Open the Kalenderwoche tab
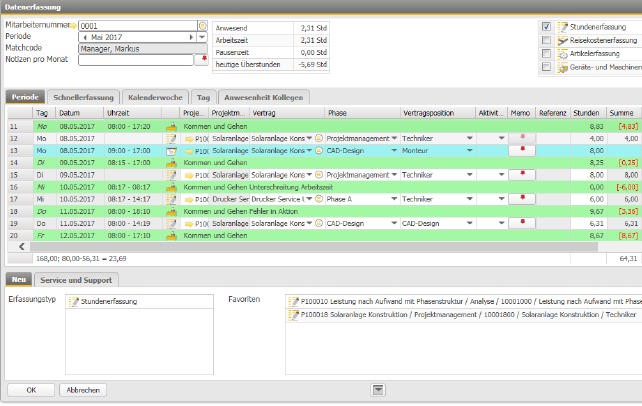The width and height of the screenshot is (642, 406). coord(155,97)
